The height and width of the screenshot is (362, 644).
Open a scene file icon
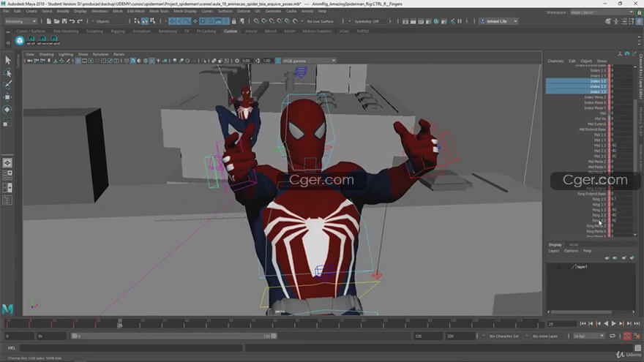point(56,21)
